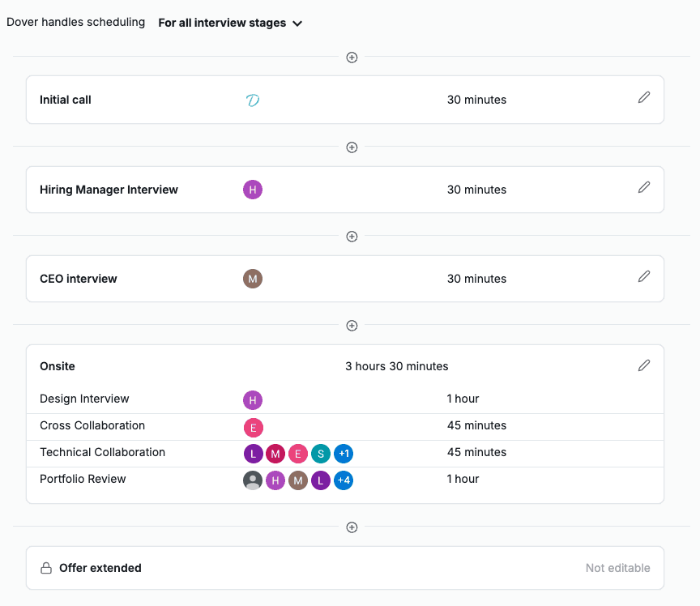700x606 pixels.
Task: Click the Dover logo interviewer icon
Action: point(253,100)
